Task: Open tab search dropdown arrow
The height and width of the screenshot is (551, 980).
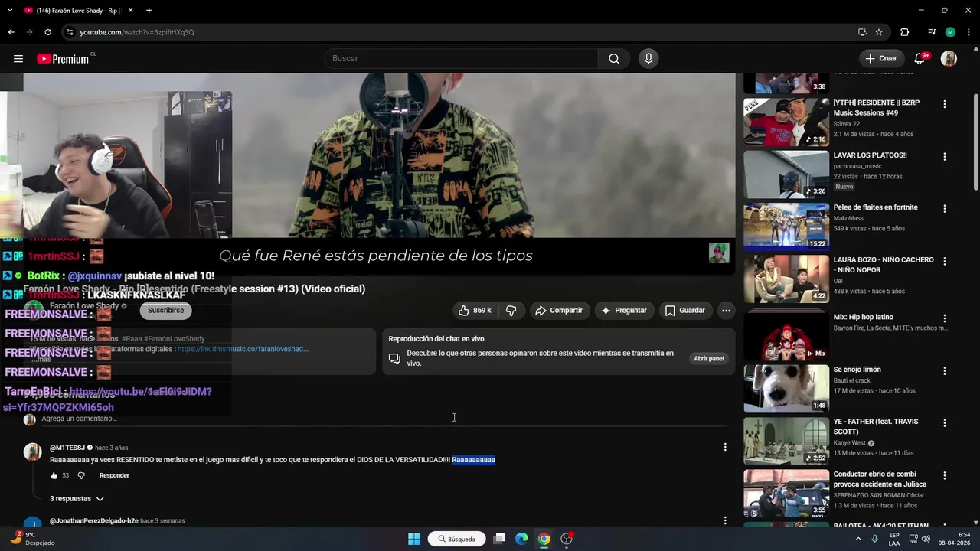Action: pos(11,11)
